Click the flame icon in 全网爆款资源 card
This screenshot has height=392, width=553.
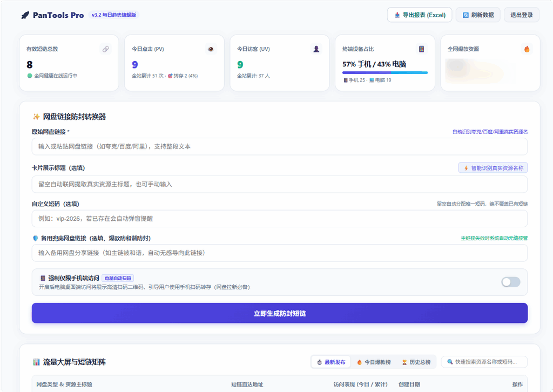point(527,49)
